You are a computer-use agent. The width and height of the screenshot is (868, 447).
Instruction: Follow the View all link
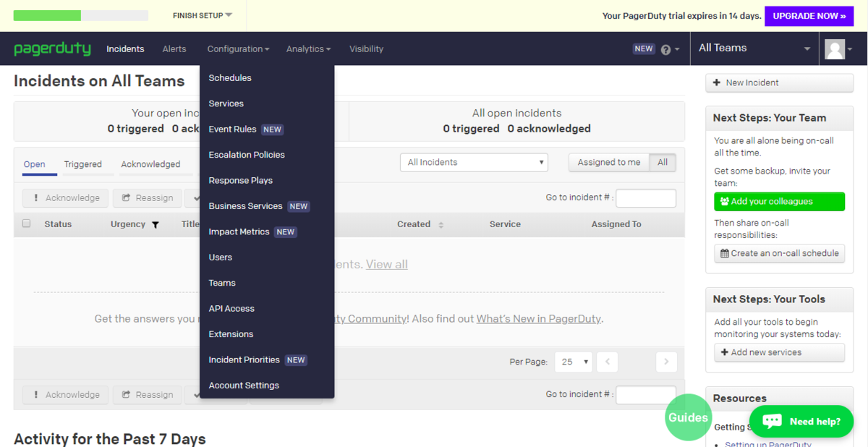point(387,265)
